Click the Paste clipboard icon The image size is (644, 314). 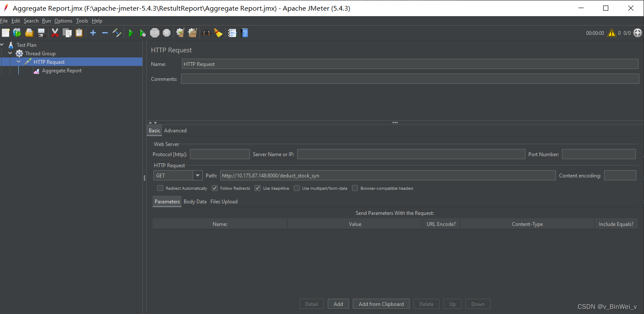[79, 33]
